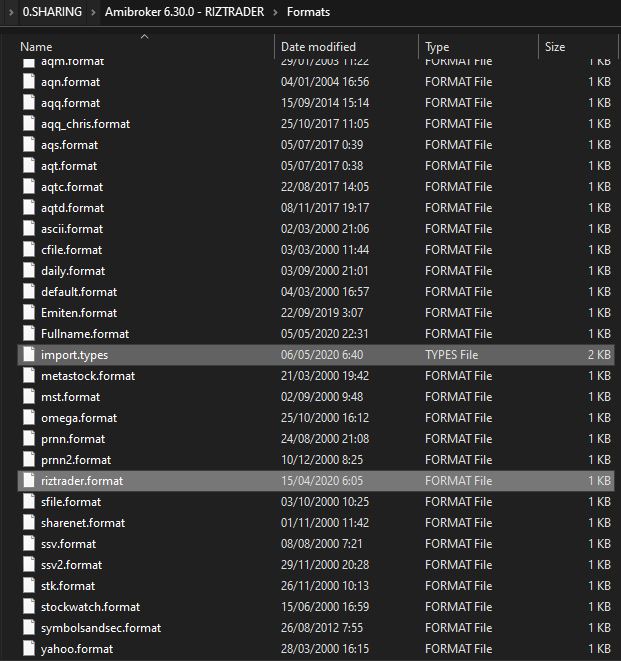The height and width of the screenshot is (661, 621).
Task: Select the symbolsandsec.format file name
Action: point(101,628)
